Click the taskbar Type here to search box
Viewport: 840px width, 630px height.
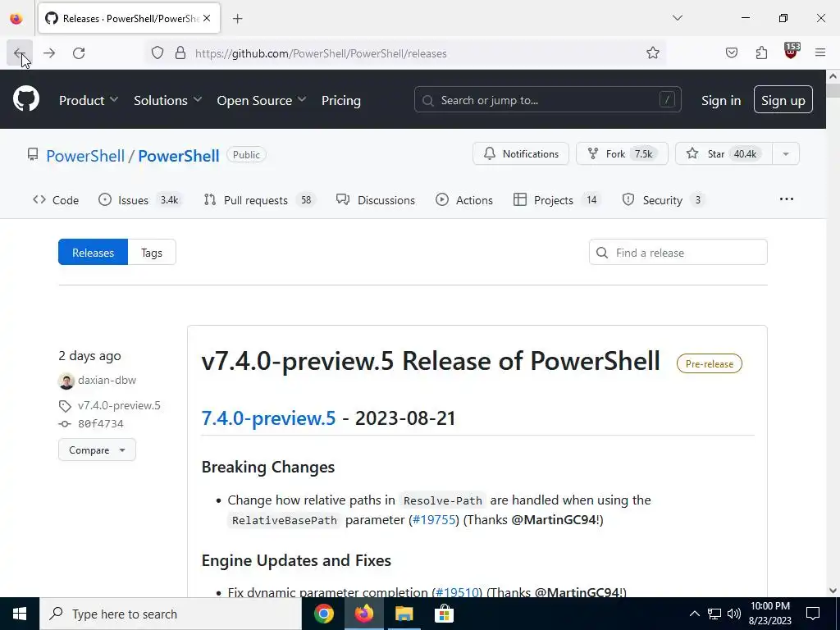[171, 614]
